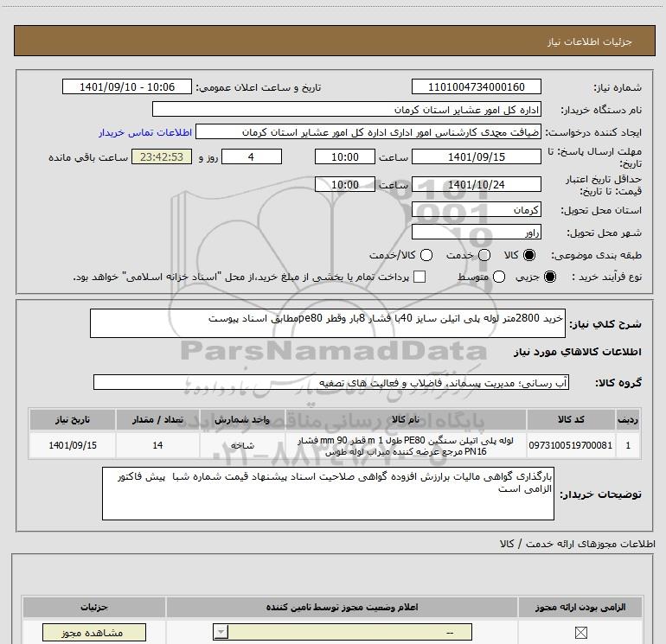Image resolution: width=666 pixels, height=644 pixels.
Task: Click the price validity date 1401/10/24 field
Action: click(x=476, y=185)
